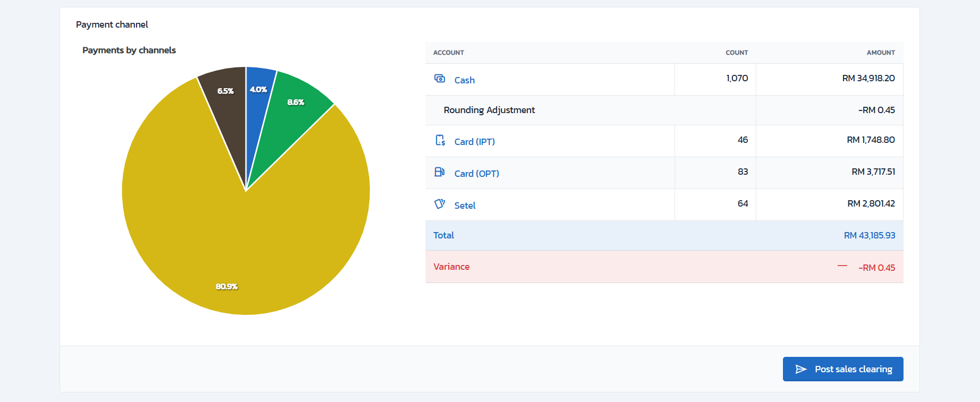Open the Cash account link
980x402 pixels.
click(464, 80)
